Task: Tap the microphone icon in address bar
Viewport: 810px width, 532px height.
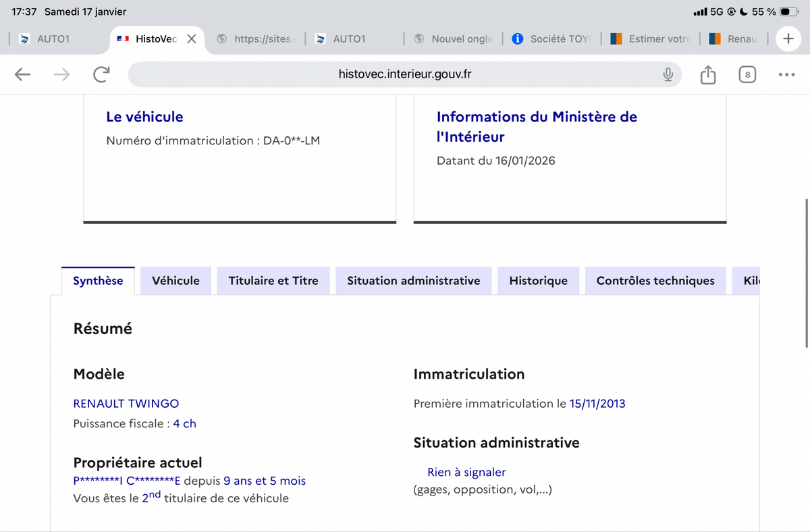Action: [668, 74]
